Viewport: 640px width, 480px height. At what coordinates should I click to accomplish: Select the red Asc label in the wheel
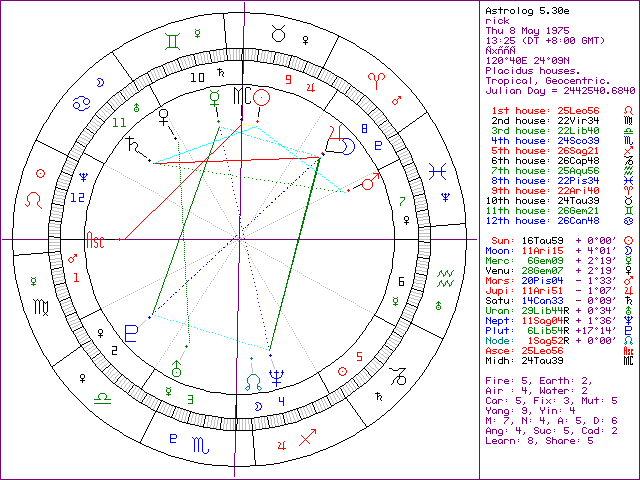click(97, 241)
